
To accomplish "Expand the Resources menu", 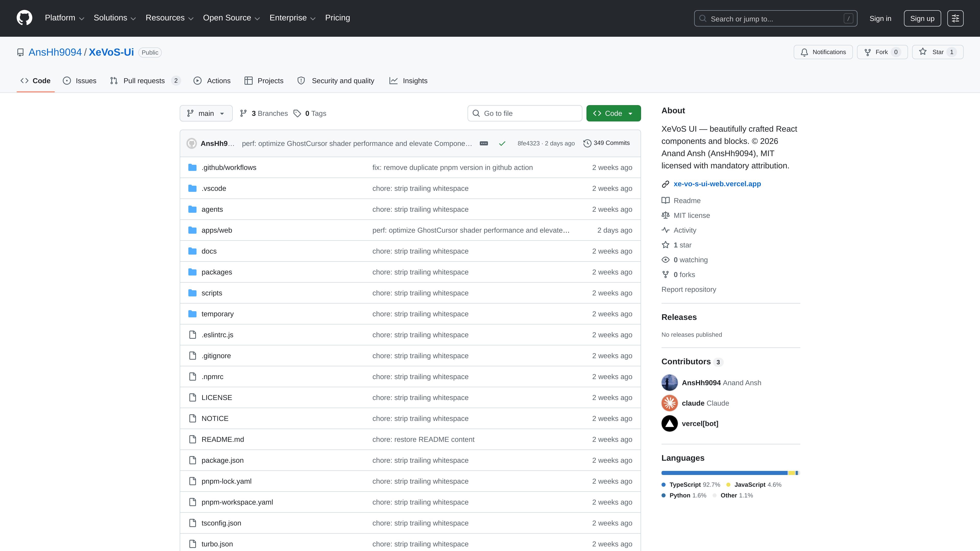I will [x=169, y=18].
